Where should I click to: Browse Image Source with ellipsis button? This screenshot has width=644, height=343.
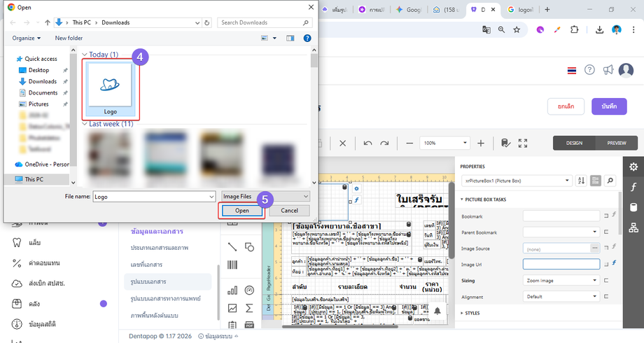[594, 248]
